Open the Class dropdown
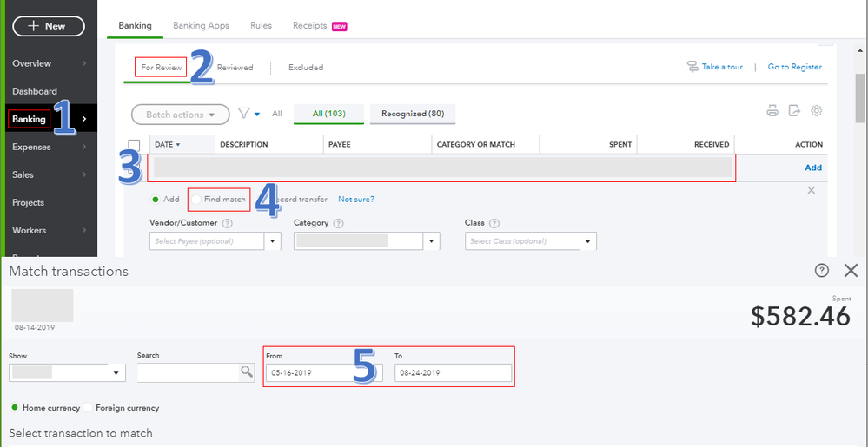The image size is (868, 447). click(588, 242)
